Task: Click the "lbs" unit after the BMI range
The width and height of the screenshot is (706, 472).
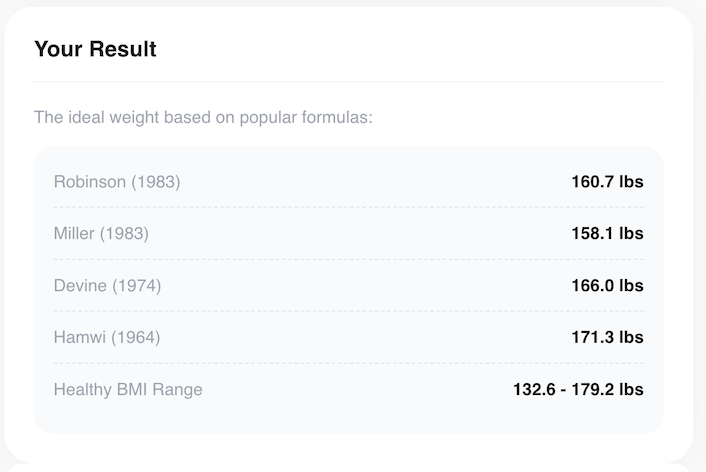Action: 631,390
